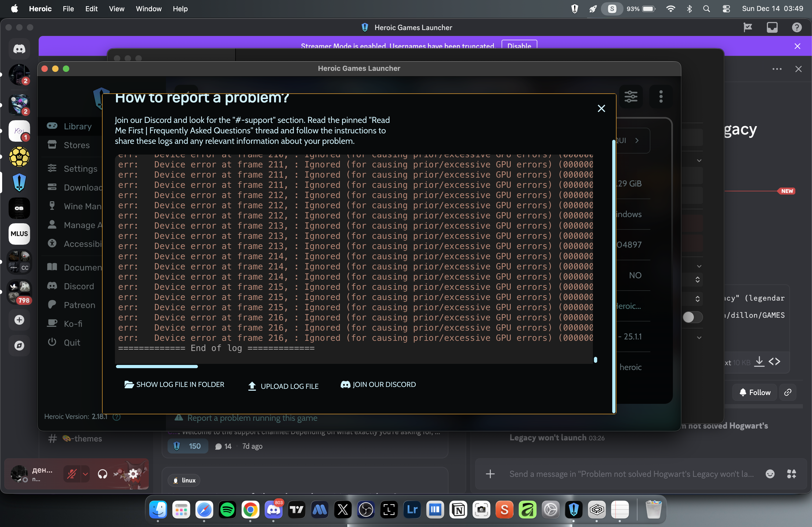Click the up-down stepper arrows in settings

click(697, 280)
